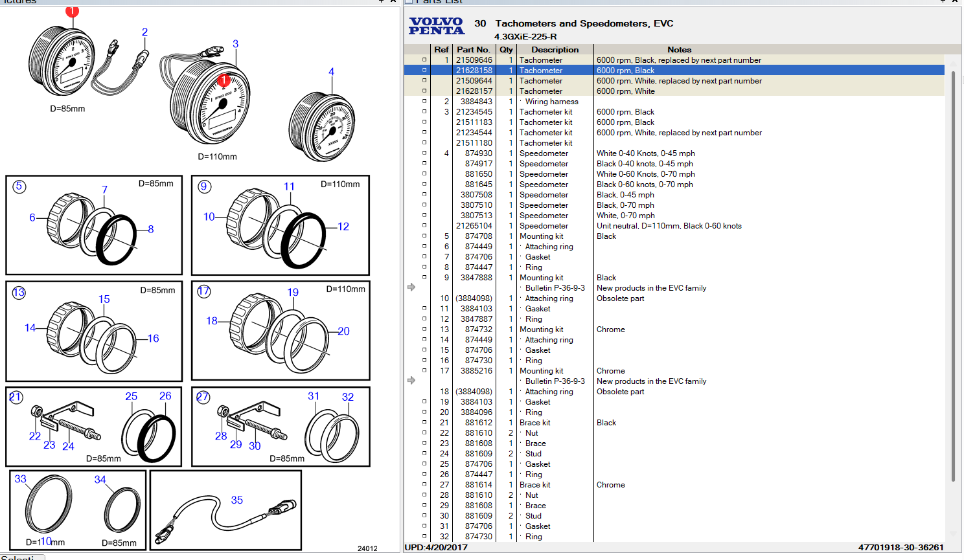Click the Description column header
Viewport: 964px width, 560px height.
[x=555, y=49]
